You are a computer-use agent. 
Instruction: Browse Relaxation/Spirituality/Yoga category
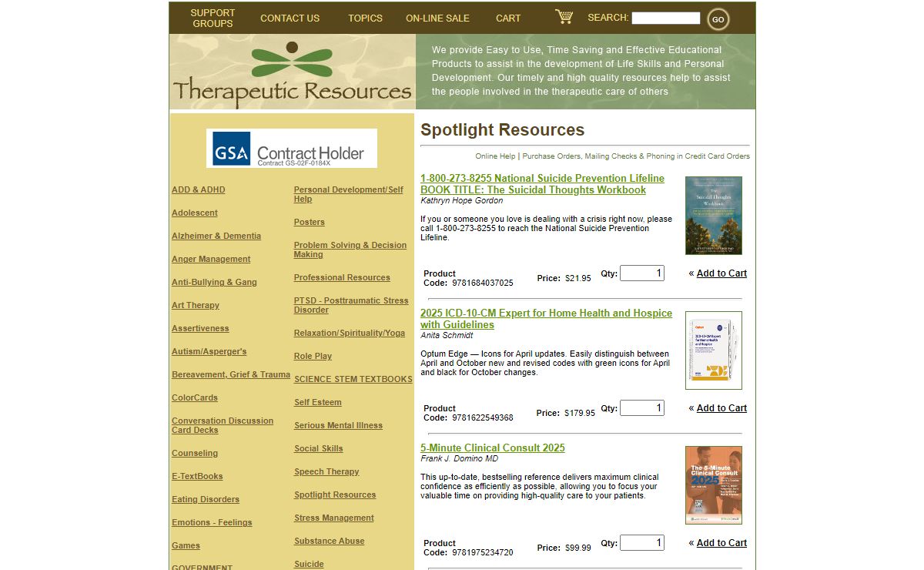pyautogui.click(x=350, y=333)
